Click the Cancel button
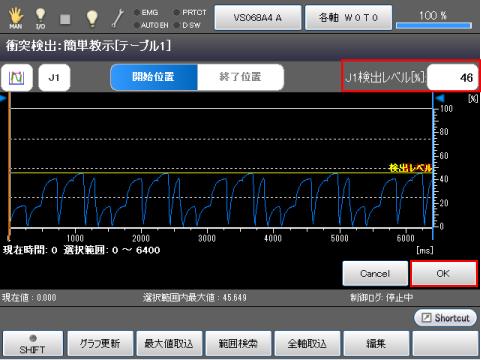The image size is (481, 360). coord(375,274)
